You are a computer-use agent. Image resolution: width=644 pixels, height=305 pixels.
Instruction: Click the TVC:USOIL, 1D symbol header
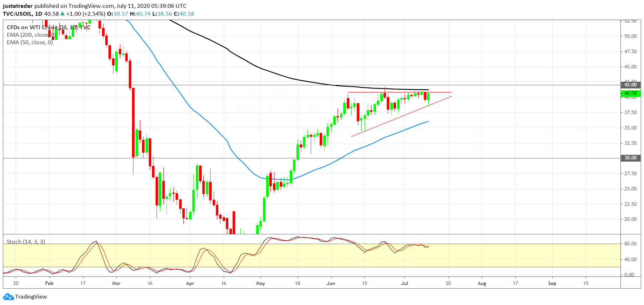tap(22, 14)
